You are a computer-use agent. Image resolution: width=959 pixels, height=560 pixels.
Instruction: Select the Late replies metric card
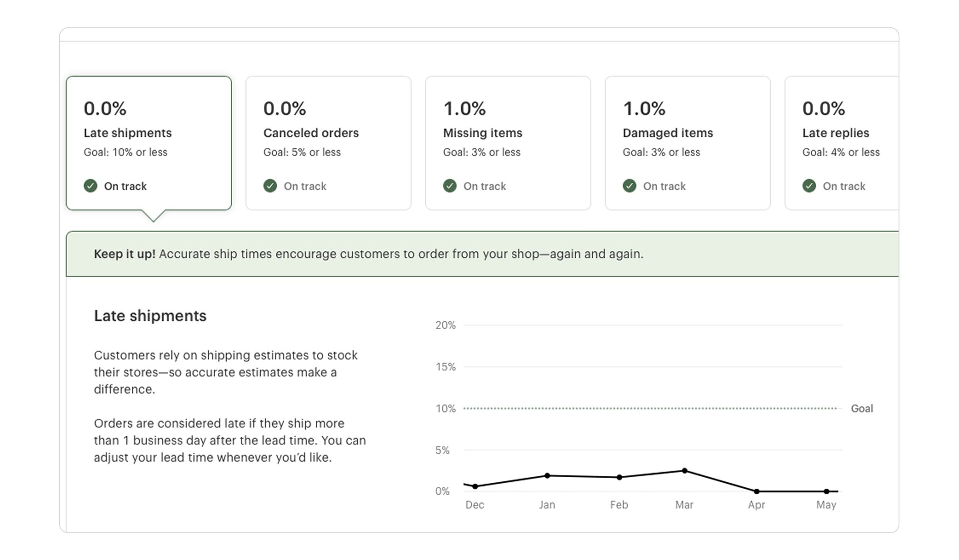click(842, 143)
